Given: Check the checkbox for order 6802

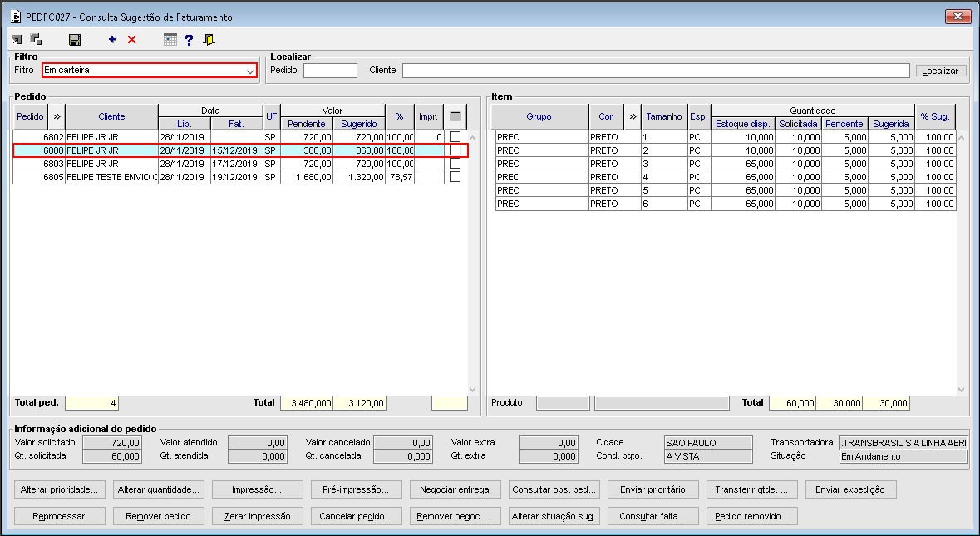Looking at the screenshot, I should [x=455, y=137].
